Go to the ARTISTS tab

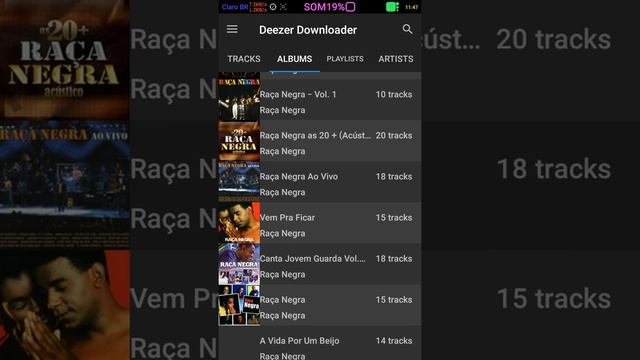coord(396,59)
